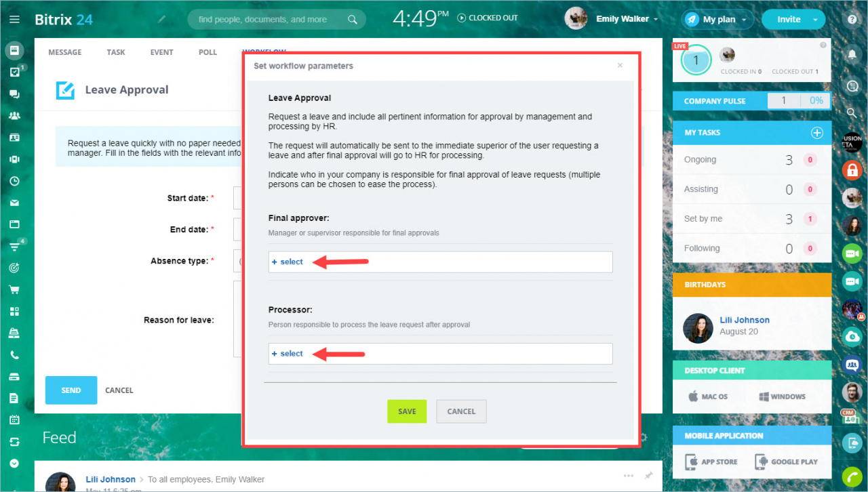
Task: Click the search magnifier in top search bar
Action: click(x=352, y=20)
